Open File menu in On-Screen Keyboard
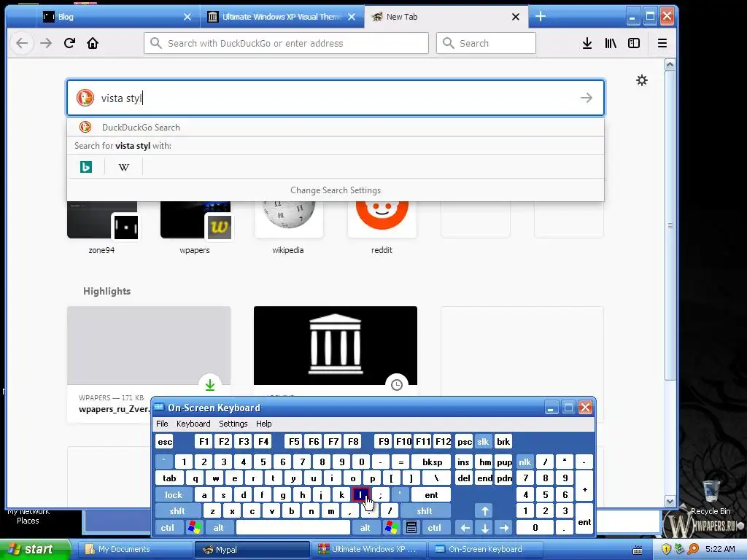Image resolution: width=747 pixels, height=560 pixels. click(162, 424)
